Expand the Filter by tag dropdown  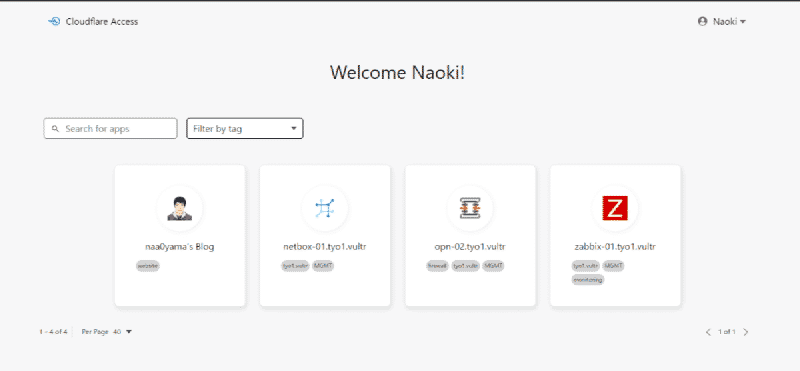pos(245,129)
